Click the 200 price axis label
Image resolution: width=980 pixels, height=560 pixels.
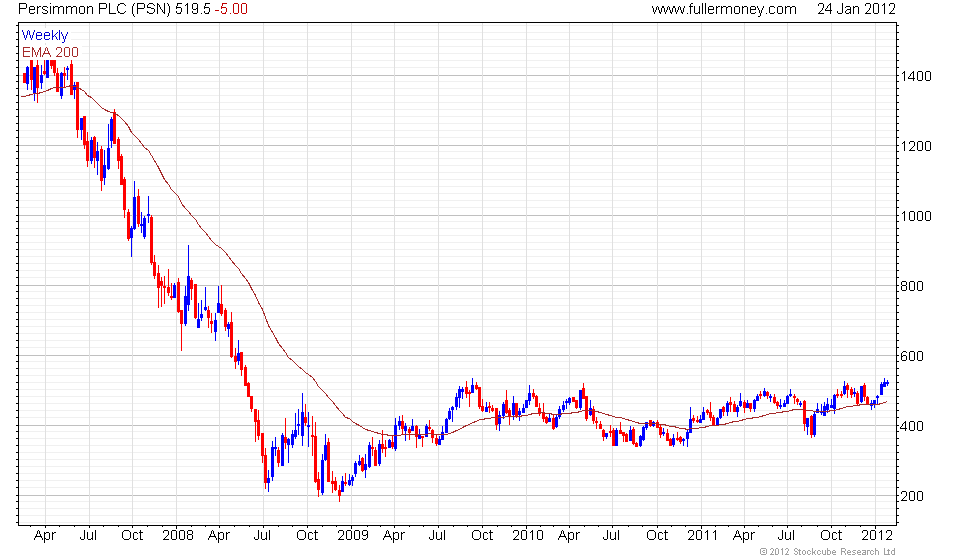[912, 496]
